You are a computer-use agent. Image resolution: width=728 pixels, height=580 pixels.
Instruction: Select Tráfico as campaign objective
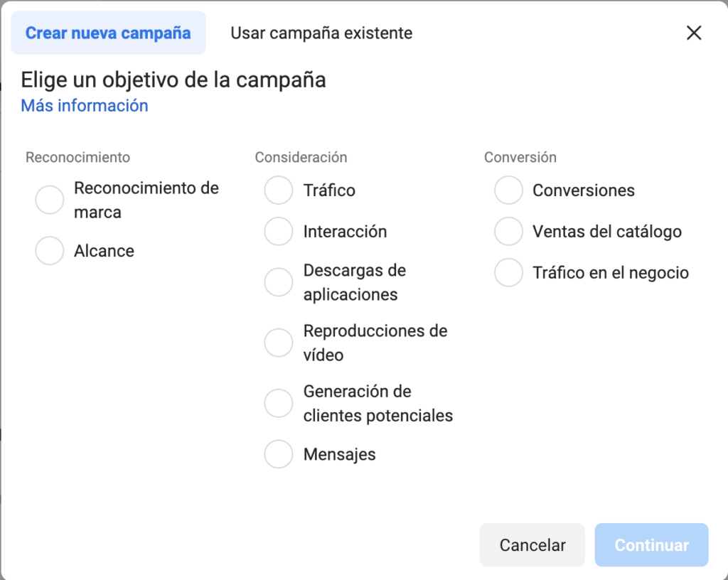(279, 190)
